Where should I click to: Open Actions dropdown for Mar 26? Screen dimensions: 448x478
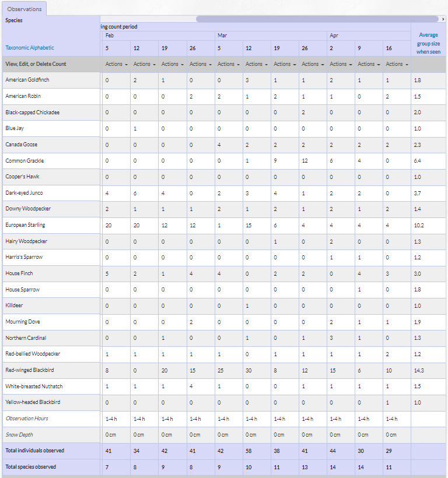(x=313, y=64)
